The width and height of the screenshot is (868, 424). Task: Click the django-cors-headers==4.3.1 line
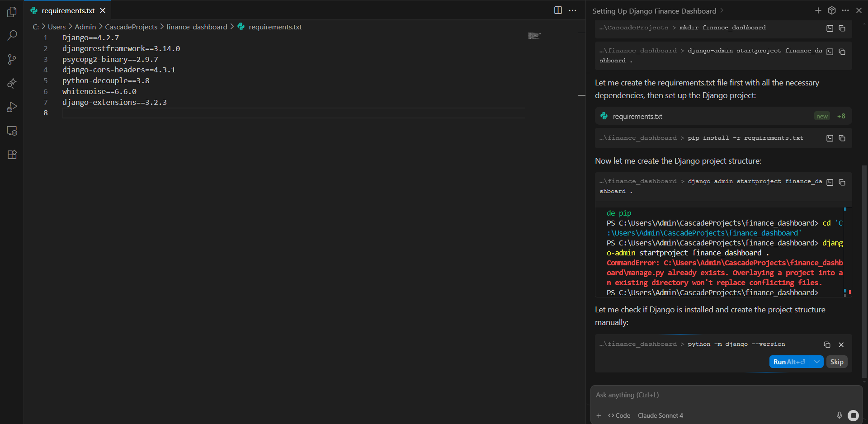coord(119,70)
